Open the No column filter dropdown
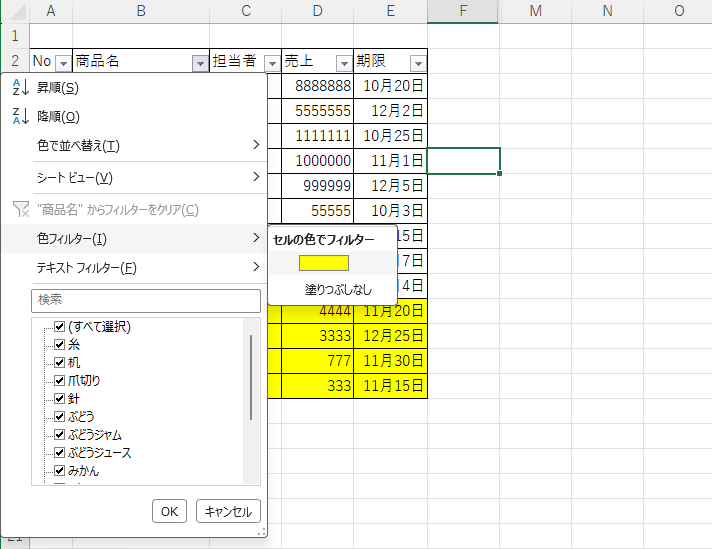This screenshot has height=549, width=712. [x=64, y=64]
